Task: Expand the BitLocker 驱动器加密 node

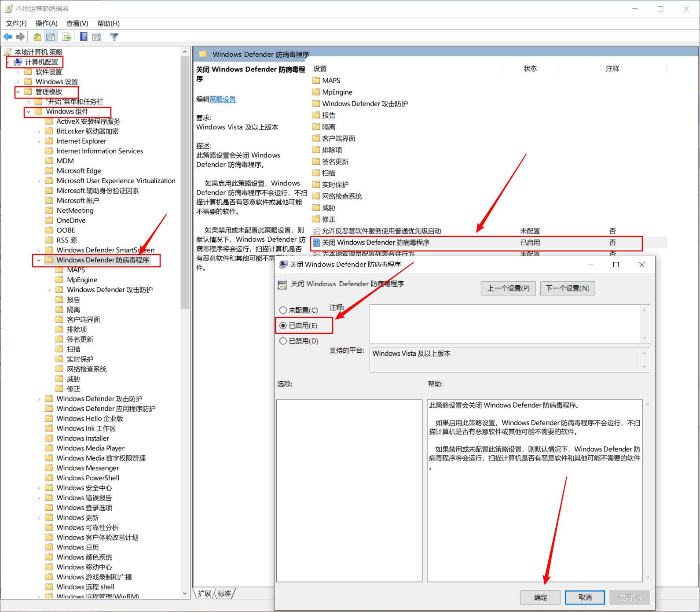Action: pyautogui.click(x=39, y=131)
